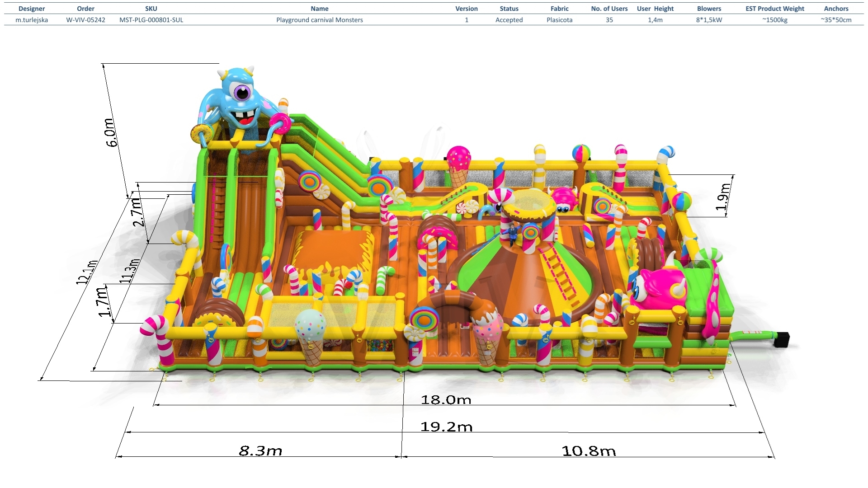This screenshot has height=488, width=868.
Task: Select blowers value '8*1,5kW'
Action: (x=709, y=20)
